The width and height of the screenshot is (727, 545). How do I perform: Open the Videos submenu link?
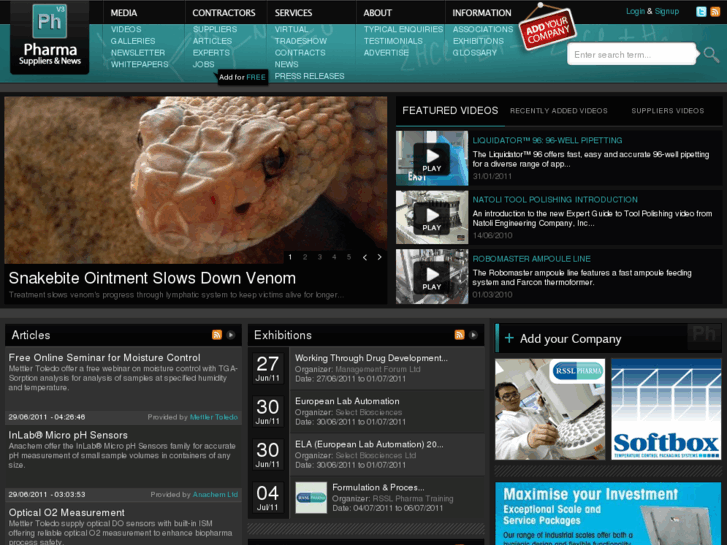[126, 29]
